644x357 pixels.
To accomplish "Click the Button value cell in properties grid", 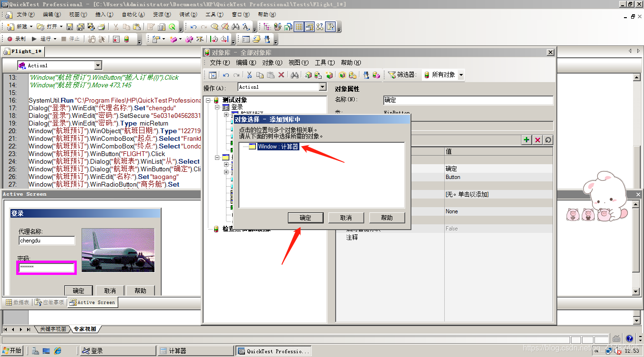I will click(498, 177).
